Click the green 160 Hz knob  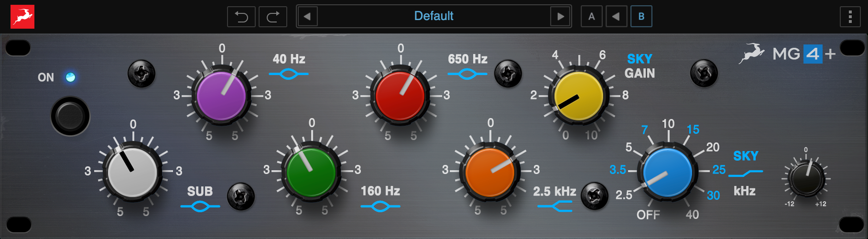pos(311,171)
